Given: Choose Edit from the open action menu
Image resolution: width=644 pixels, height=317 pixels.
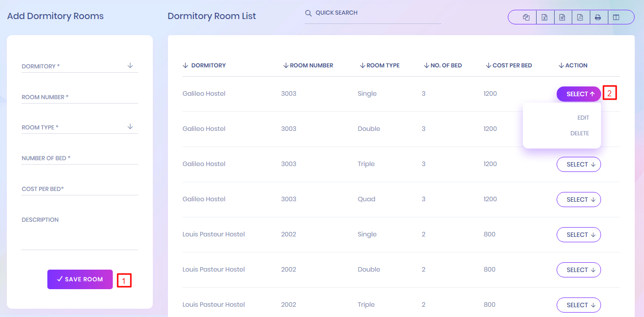Looking at the screenshot, I should click(x=583, y=118).
